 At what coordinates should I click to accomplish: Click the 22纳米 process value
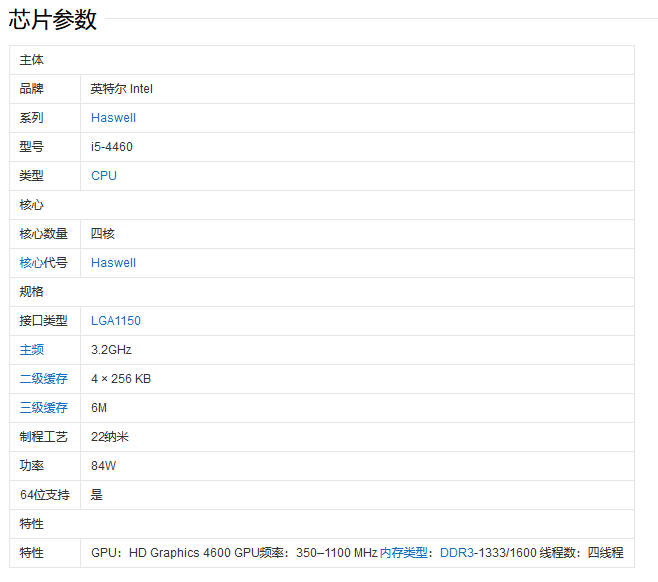[110, 437]
